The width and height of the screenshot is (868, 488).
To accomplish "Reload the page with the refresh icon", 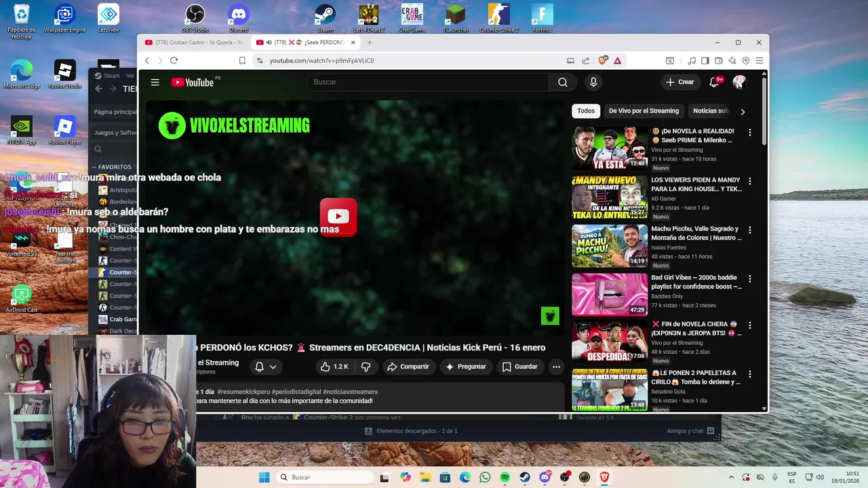I will 174,60.
